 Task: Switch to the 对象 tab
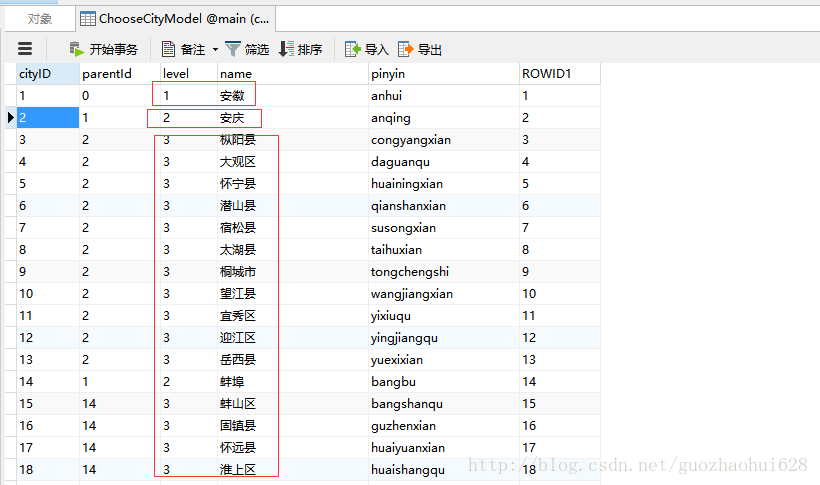40,19
